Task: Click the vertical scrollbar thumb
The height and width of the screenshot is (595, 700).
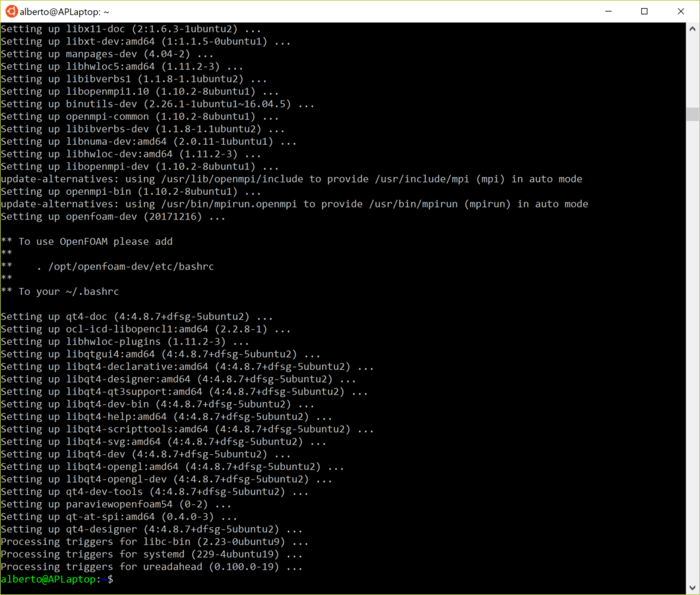Action: point(692,114)
